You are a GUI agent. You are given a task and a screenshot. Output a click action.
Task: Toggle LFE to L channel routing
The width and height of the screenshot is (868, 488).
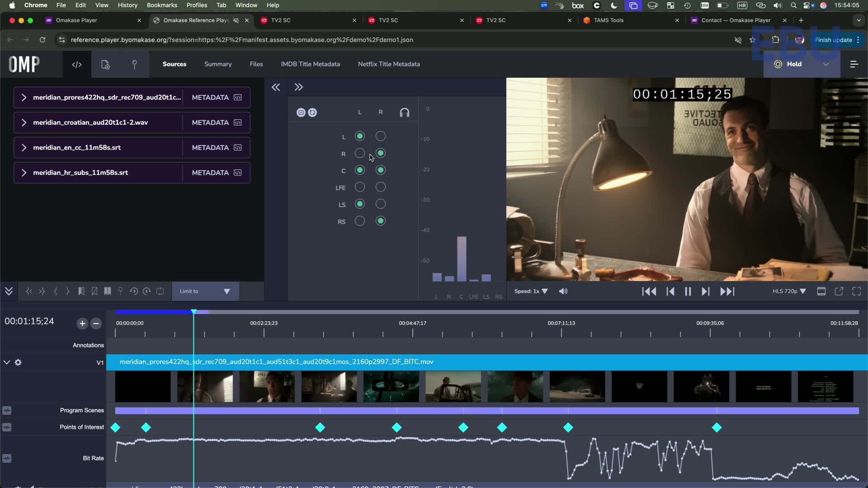pyautogui.click(x=360, y=187)
